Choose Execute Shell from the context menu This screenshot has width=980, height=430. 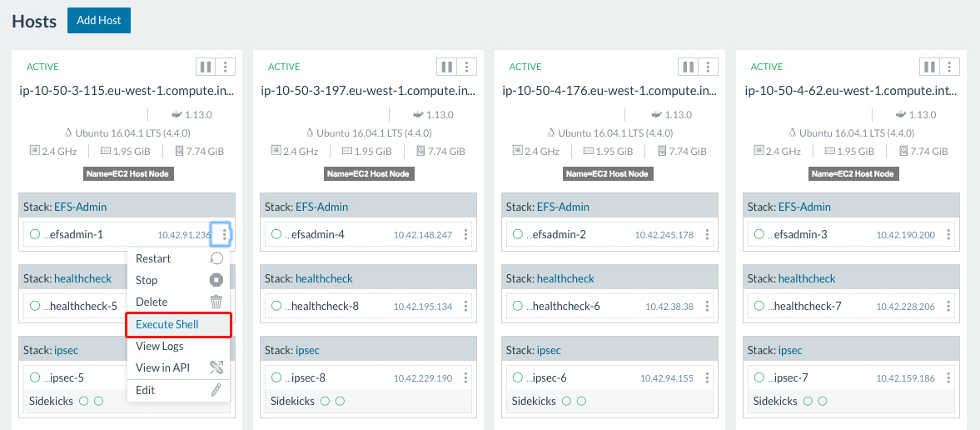(x=167, y=324)
